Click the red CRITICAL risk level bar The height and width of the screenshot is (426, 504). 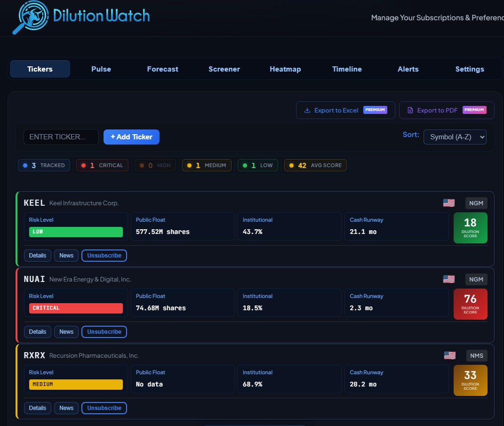(x=76, y=308)
